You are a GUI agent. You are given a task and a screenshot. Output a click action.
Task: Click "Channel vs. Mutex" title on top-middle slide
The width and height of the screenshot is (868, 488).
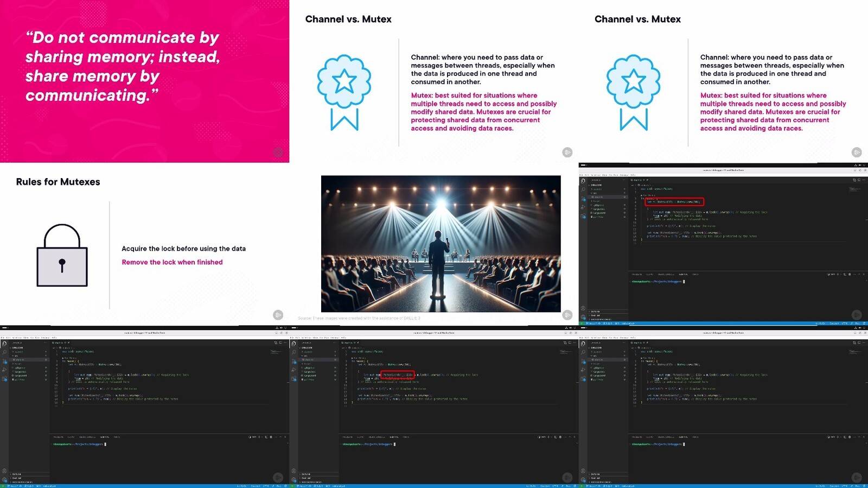pos(348,19)
